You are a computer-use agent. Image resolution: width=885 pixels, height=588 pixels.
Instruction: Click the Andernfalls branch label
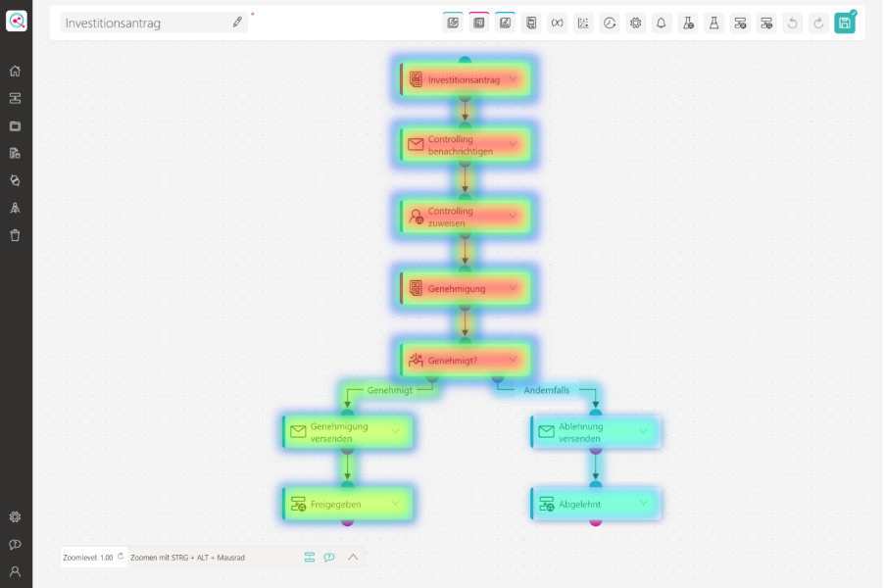pyautogui.click(x=546, y=389)
